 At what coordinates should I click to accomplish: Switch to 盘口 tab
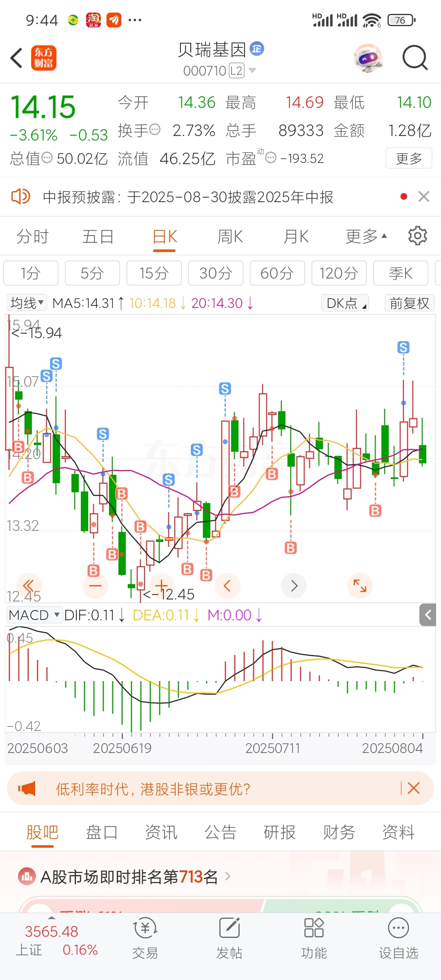pyautogui.click(x=102, y=832)
